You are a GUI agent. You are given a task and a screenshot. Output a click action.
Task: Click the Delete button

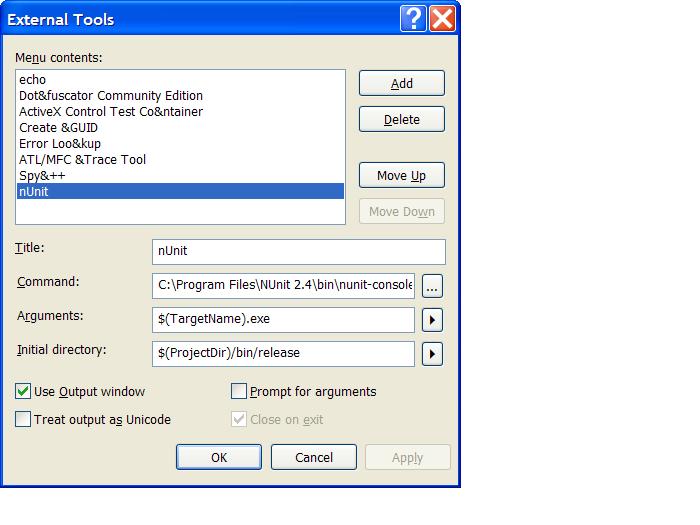402,119
